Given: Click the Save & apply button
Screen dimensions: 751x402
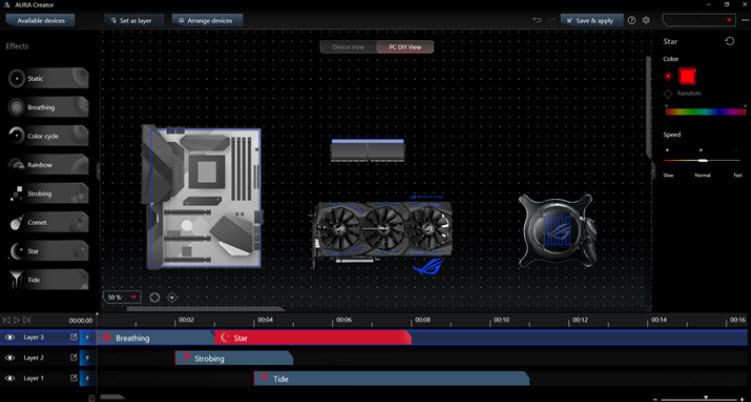Looking at the screenshot, I should (592, 20).
